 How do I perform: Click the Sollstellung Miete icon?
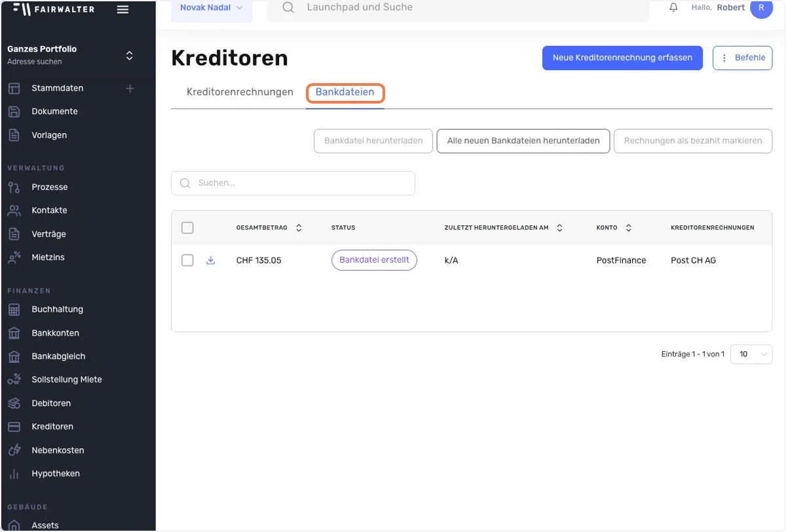click(14, 379)
